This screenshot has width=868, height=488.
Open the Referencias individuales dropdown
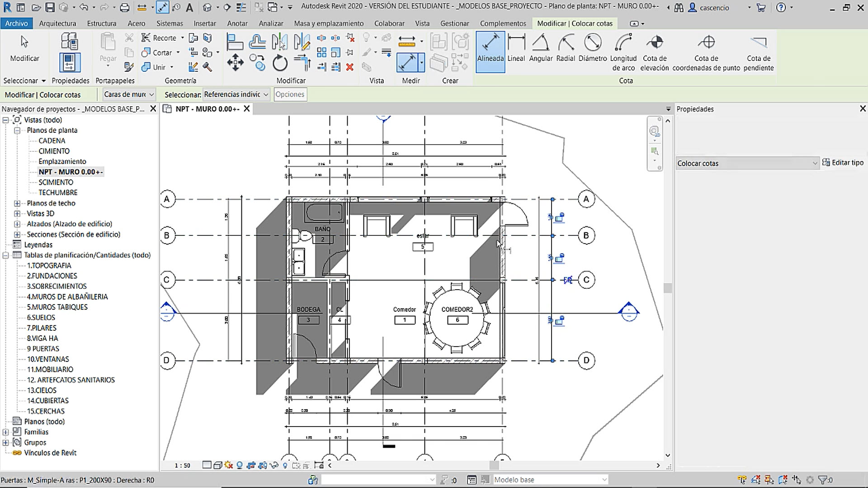236,94
